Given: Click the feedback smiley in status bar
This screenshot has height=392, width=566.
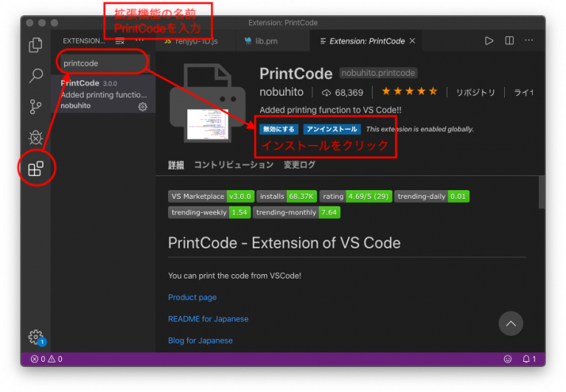Looking at the screenshot, I should pyautogui.click(x=507, y=359).
